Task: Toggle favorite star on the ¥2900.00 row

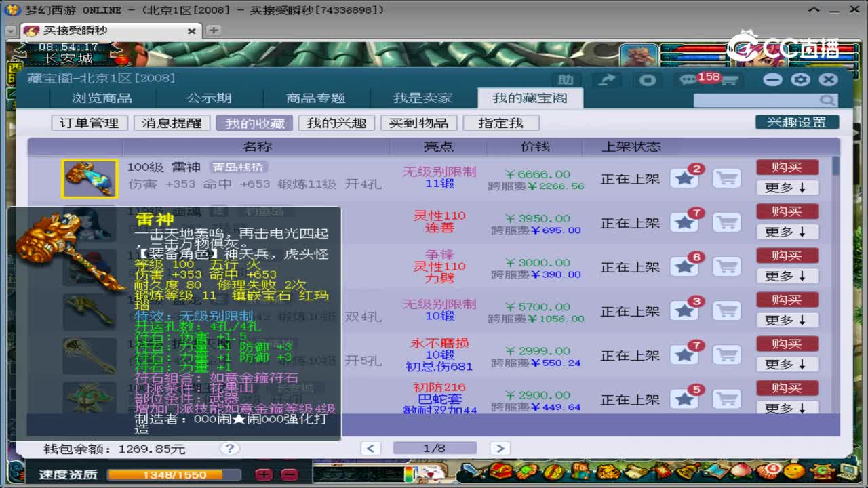Action: click(x=684, y=399)
